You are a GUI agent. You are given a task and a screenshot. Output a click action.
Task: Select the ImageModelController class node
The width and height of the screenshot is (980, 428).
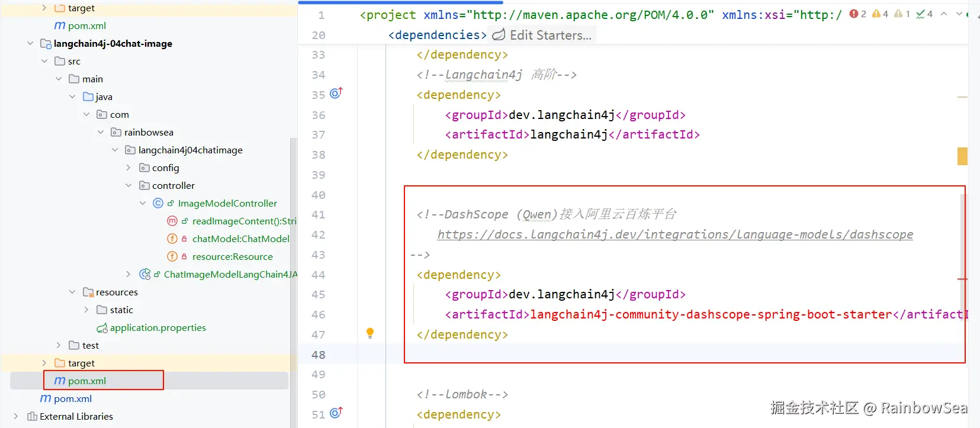227,203
